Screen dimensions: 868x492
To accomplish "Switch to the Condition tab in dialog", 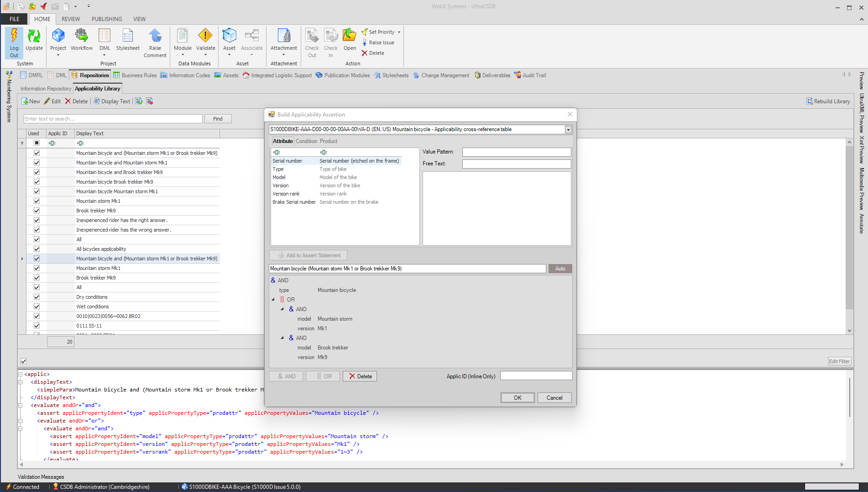I will tap(306, 141).
